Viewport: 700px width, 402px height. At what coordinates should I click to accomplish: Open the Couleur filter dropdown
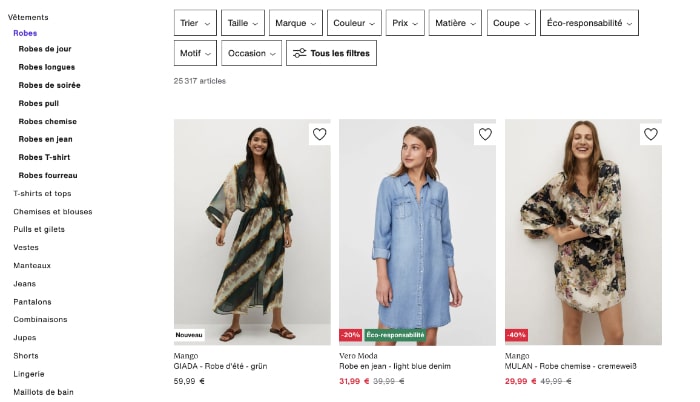tap(355, 23)
